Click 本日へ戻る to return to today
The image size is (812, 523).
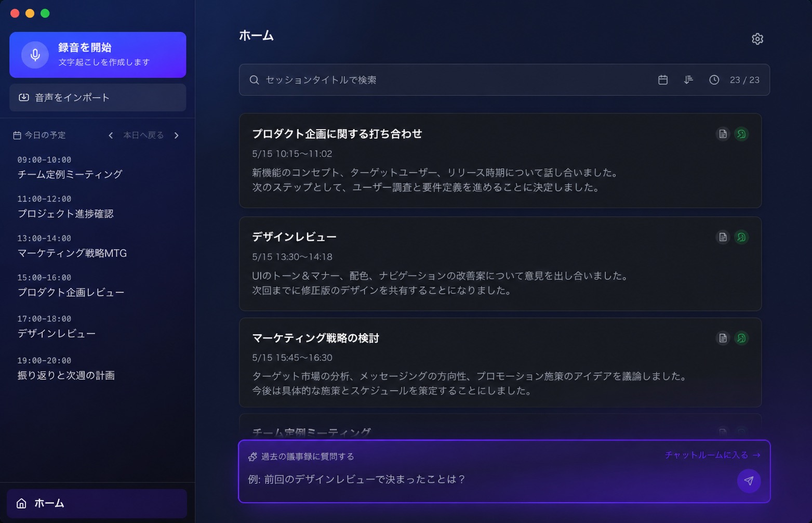click(x=143, y=136)
